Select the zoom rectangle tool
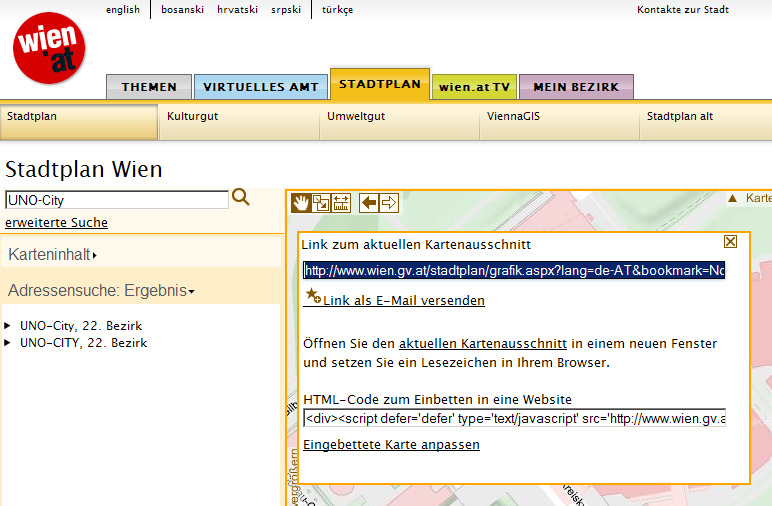The height and width of the screenshot is (506, 772). click(x=321, y=203)
